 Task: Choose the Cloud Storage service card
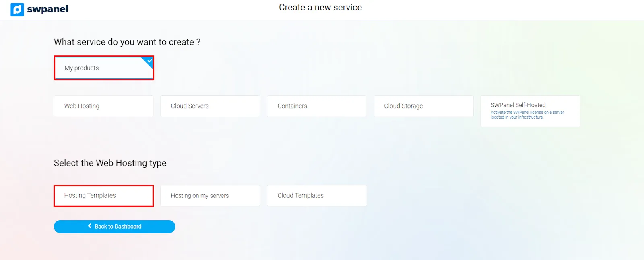click(423, 106)
